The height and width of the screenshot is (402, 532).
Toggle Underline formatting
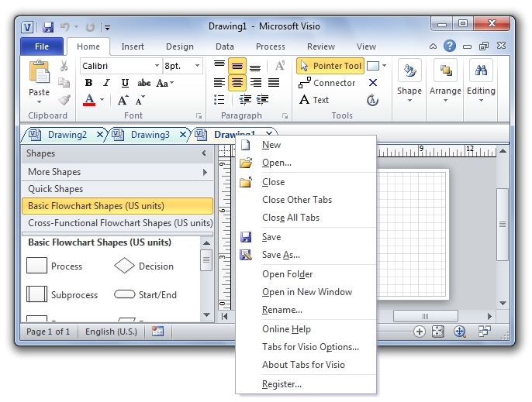pos(125,83)
